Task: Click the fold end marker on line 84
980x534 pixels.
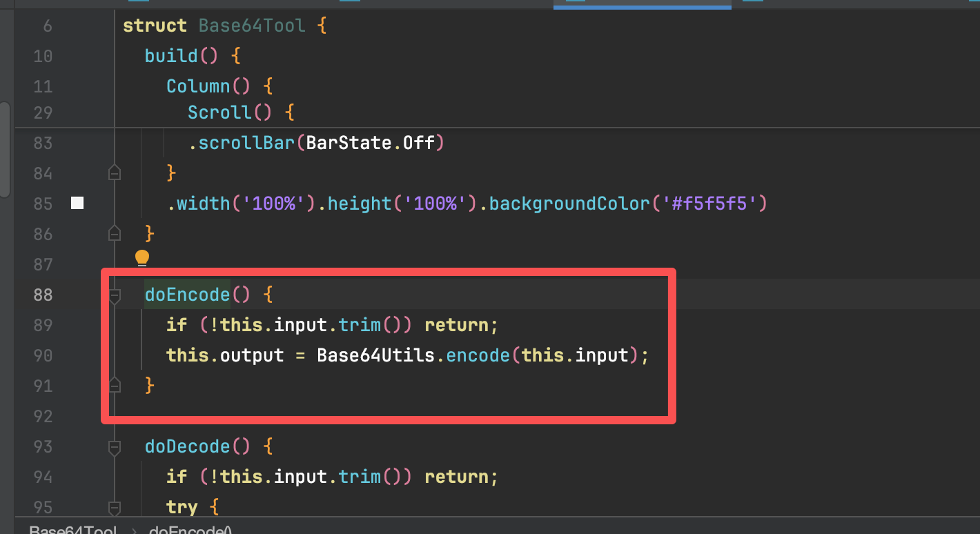Action: 115,172
